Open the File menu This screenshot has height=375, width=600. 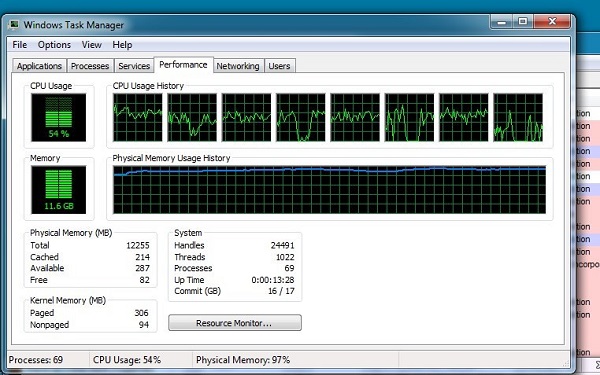(x=20, y=45)
